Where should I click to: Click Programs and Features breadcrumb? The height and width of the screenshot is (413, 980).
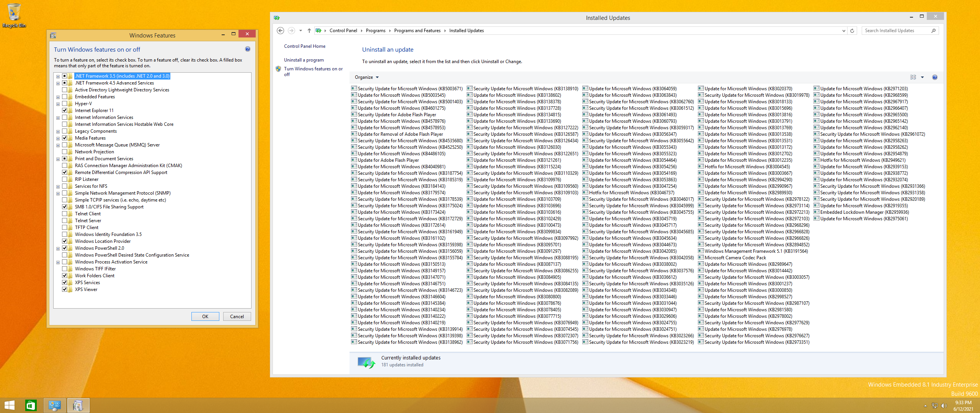coord(417,31)
